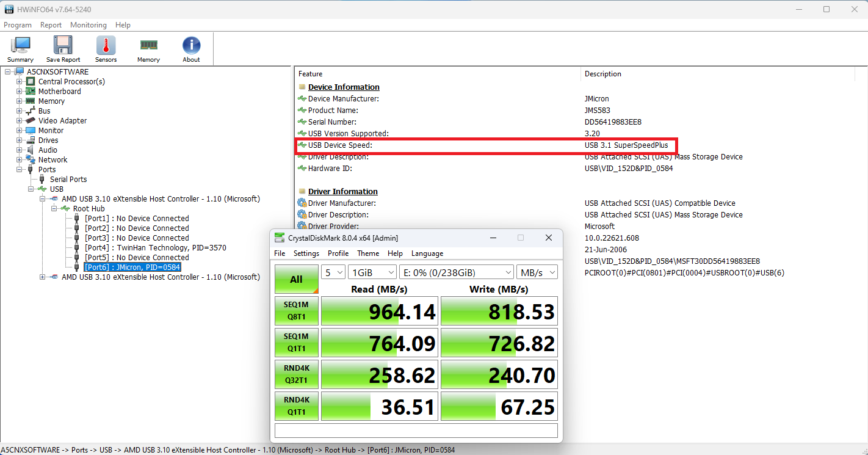Screen dimensions: 868x455
Task: Click the empty comment field in CrystalDiskMark
Action: tap(416, 431)
